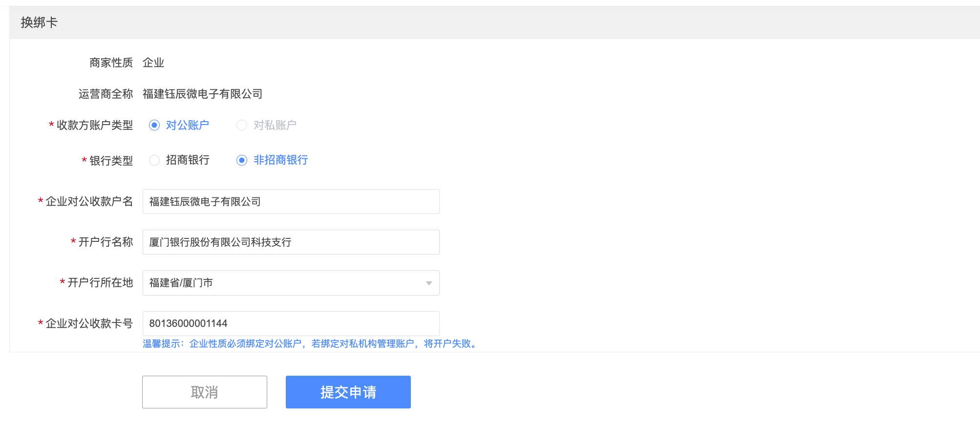Select the 对公账户 radio button
Image resolution: width=980 pixels, height=427 pixels.
point(154,125)
